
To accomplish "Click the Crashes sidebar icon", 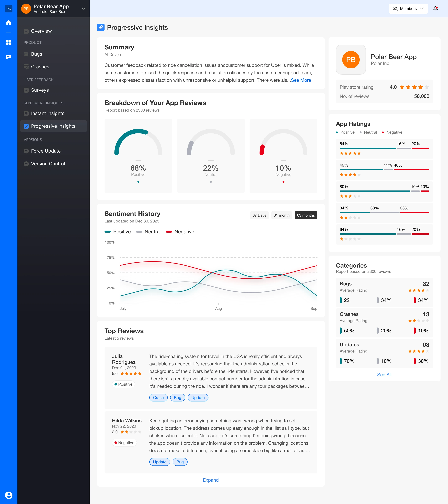I will pyautogui.click(x=26, y=67).
